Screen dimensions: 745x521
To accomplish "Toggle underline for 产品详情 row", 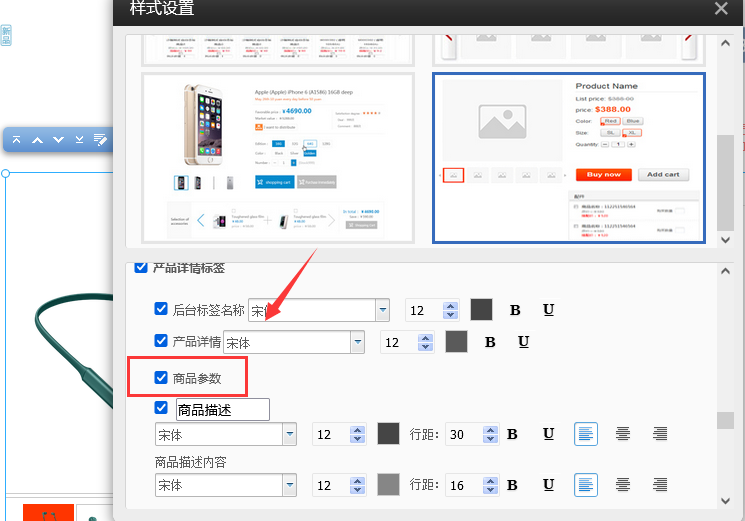I will (523, 342).
